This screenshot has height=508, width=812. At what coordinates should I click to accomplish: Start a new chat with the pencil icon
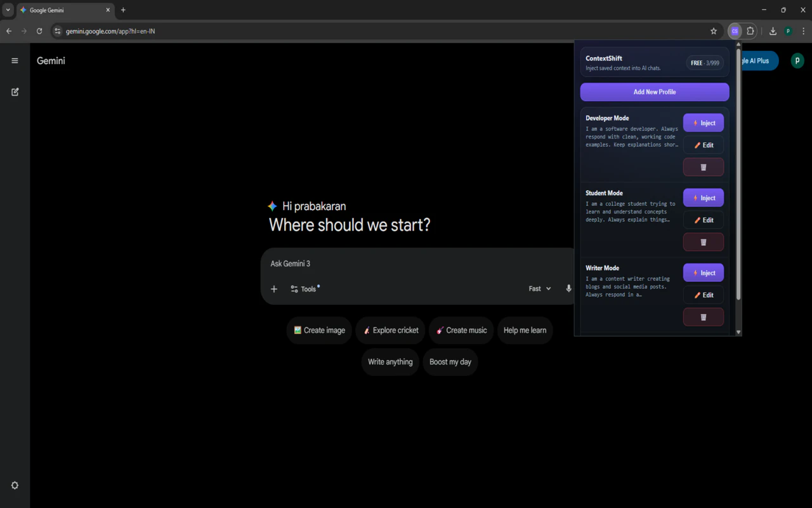coord(15,92)
